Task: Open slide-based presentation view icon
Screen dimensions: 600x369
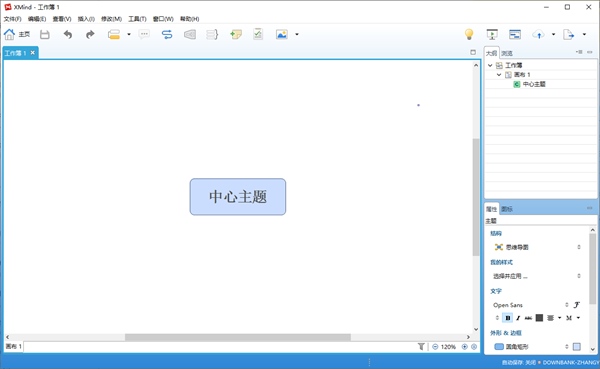Action: [x=515, y=34]
